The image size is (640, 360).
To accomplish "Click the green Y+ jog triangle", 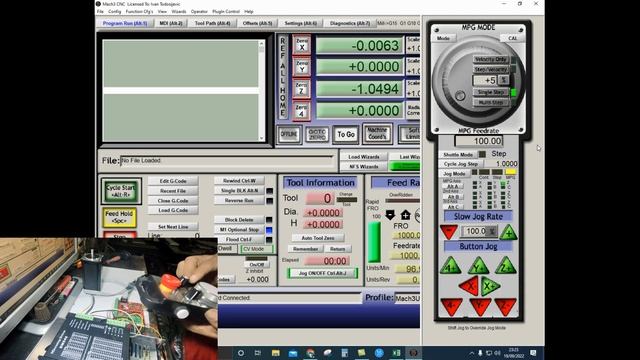I will tap(478, 266).
